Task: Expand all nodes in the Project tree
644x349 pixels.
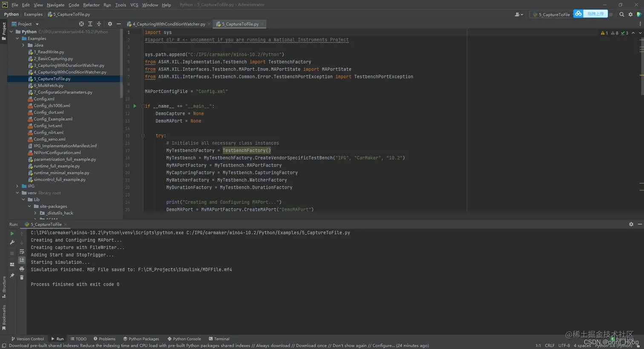Action: point(90,24)
